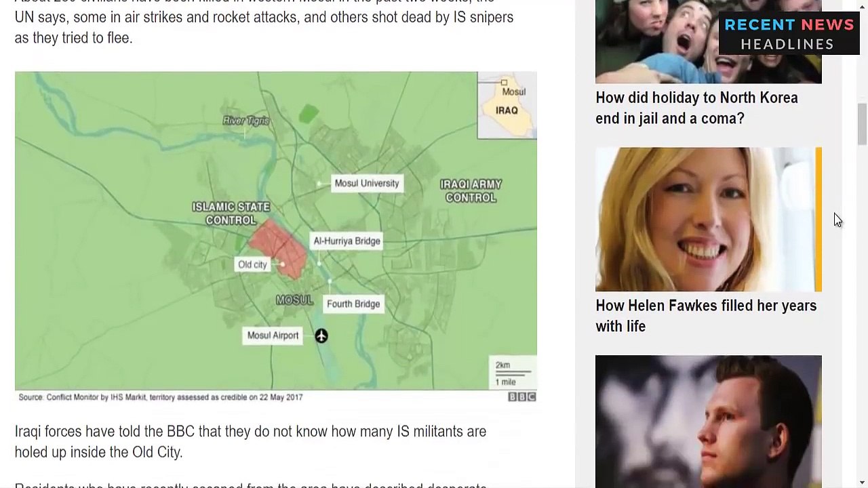
Task: Click the Islamic State Control map label
Action: (231, 213)
